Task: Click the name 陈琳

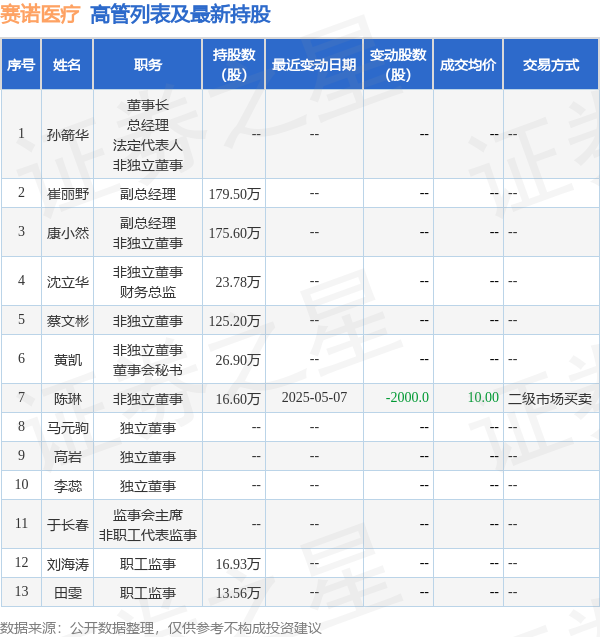Action: pos(67,399)
